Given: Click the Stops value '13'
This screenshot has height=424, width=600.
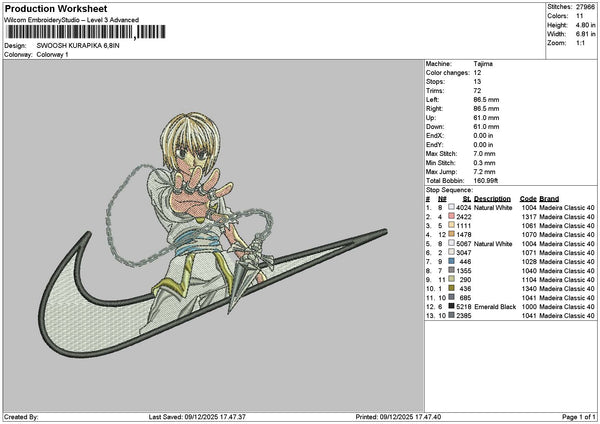Looking at the screenshot, I should [x=477, y=82].
